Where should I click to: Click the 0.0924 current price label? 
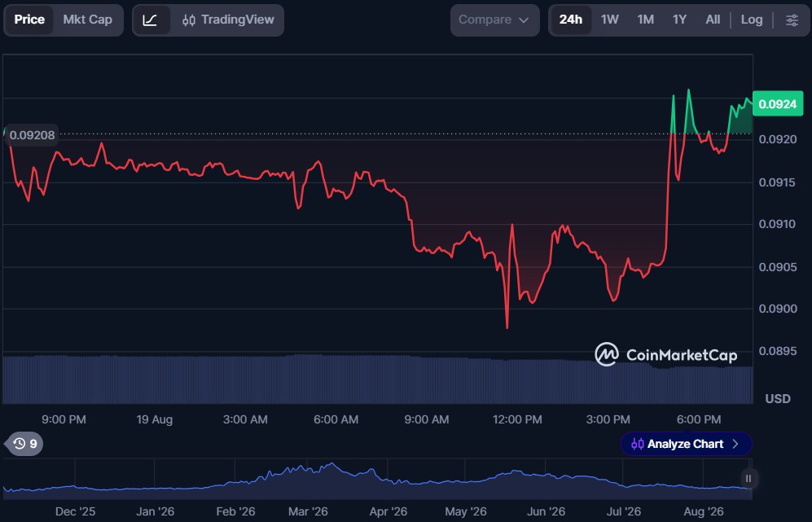tap(777, 104)
